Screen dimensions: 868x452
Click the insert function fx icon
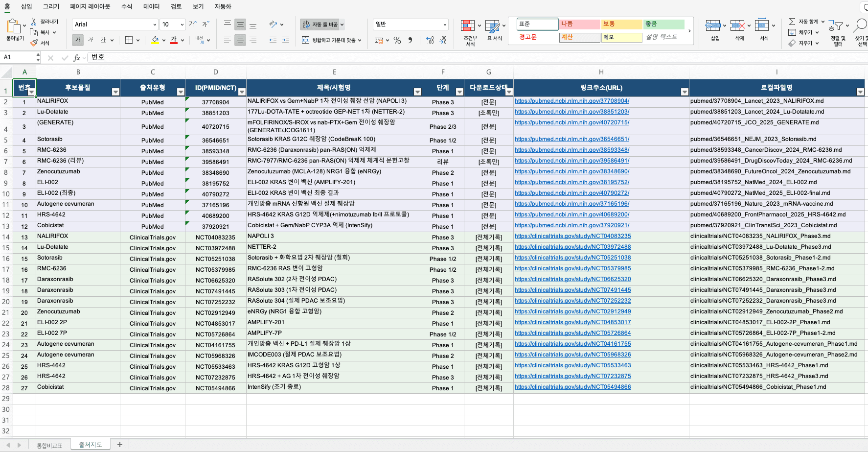pos(77,58)
